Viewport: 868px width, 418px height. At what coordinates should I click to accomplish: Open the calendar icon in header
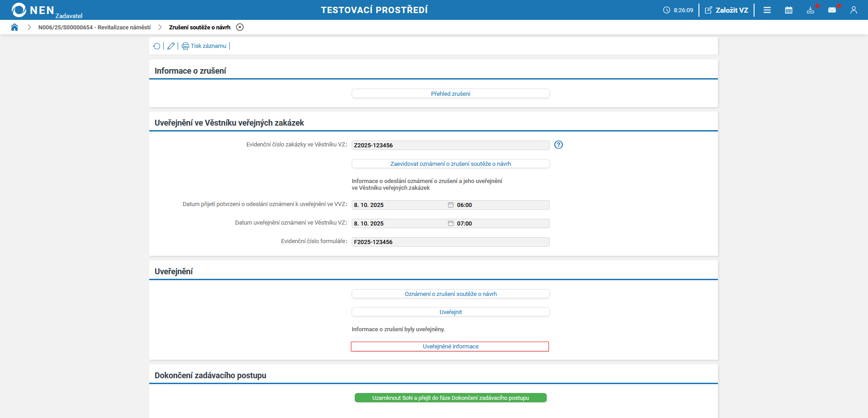[x=789, y=10]
